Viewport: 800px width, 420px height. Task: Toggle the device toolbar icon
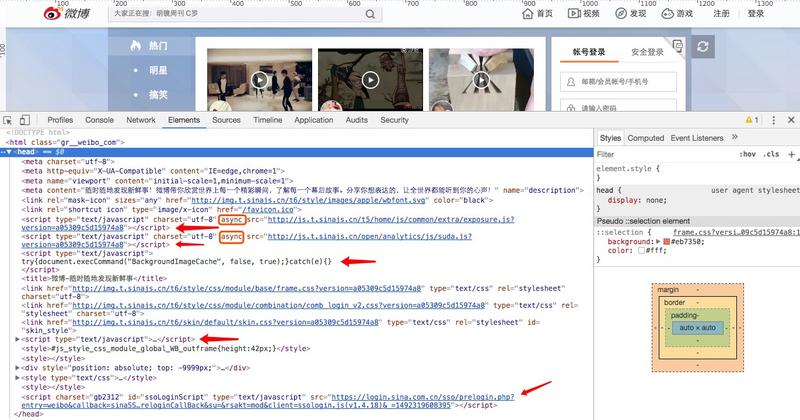click(24, 120)
